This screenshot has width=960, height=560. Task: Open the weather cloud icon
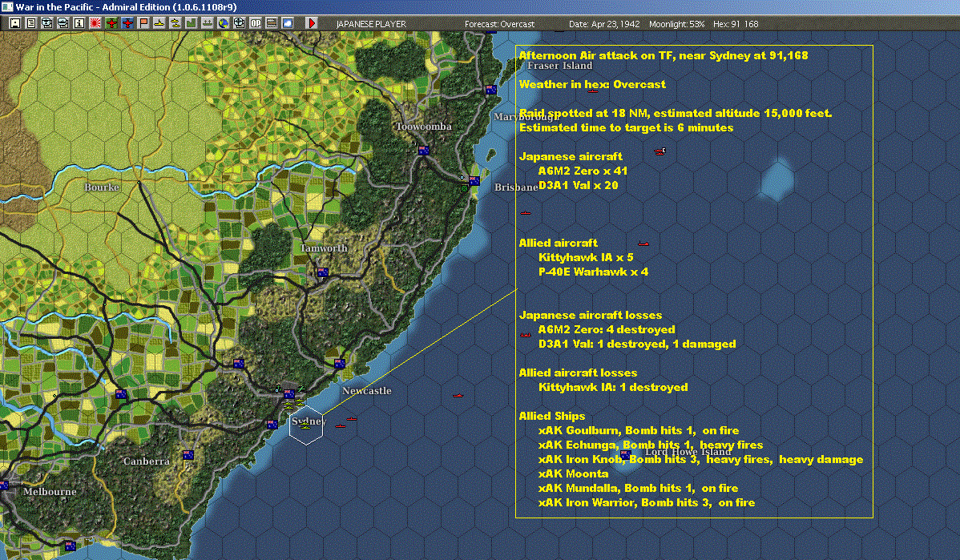[x=287, y=23]
